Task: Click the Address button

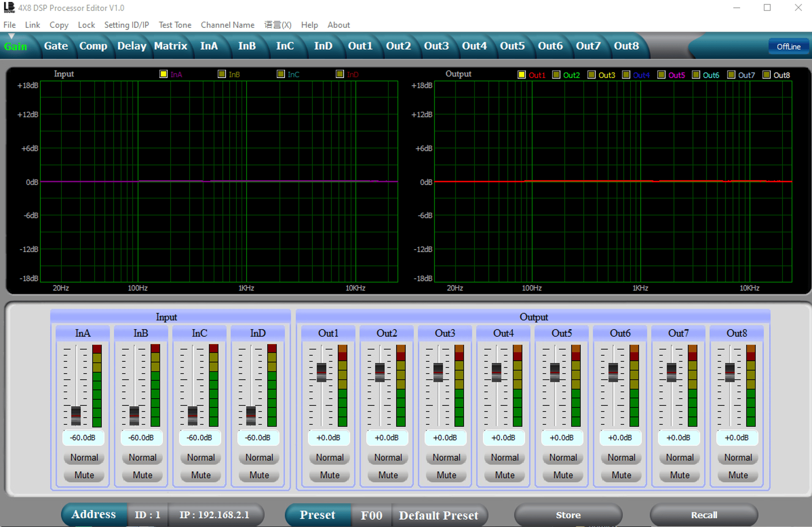Action: coord(93,514)
